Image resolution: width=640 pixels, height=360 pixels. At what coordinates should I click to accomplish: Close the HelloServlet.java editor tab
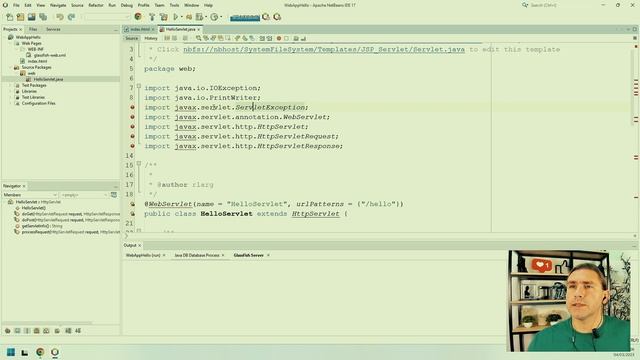coord(199,29)
